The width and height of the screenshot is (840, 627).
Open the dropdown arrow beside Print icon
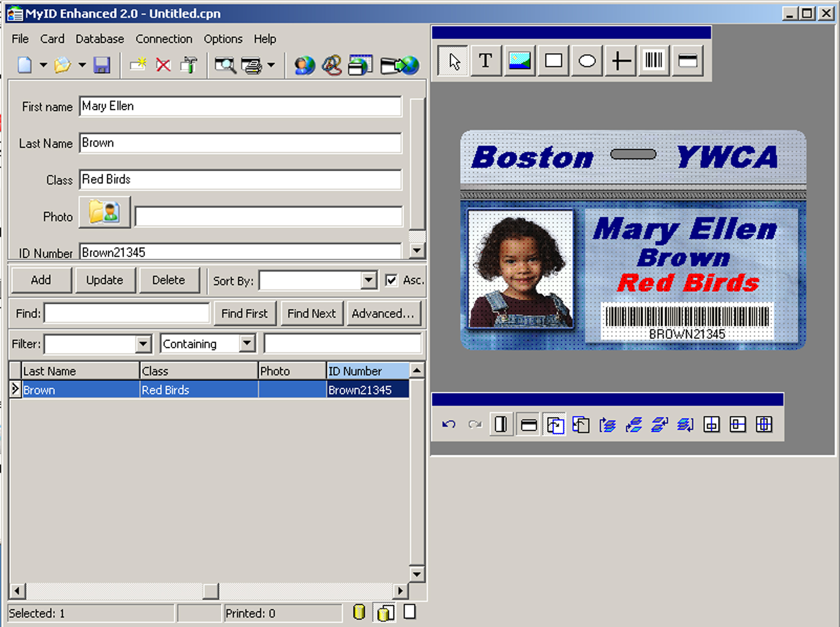pos(271,65)
